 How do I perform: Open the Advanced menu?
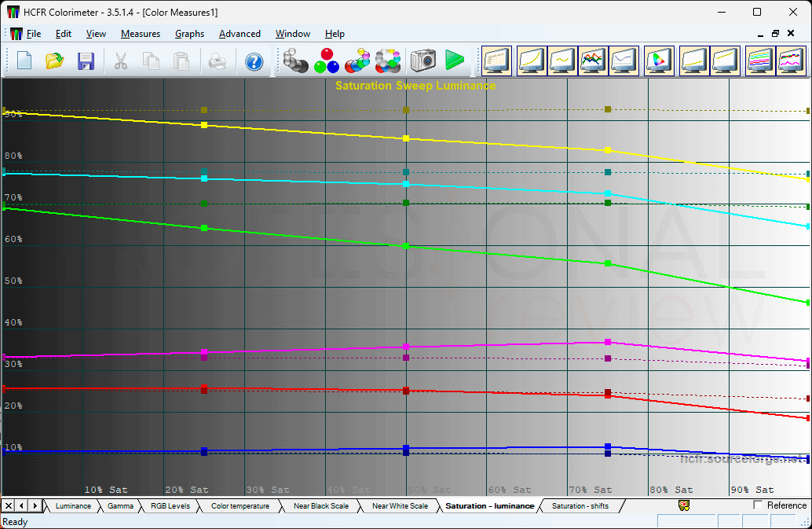(240, 34)
